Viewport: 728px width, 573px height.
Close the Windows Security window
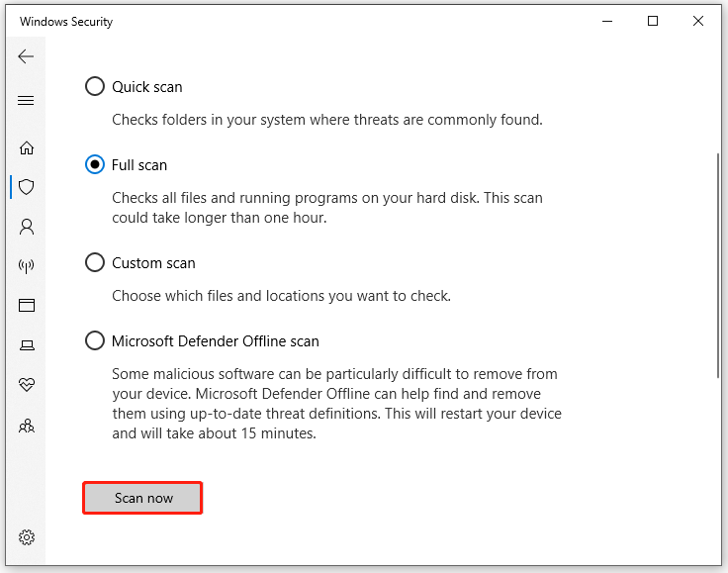(x=698, y=21)
